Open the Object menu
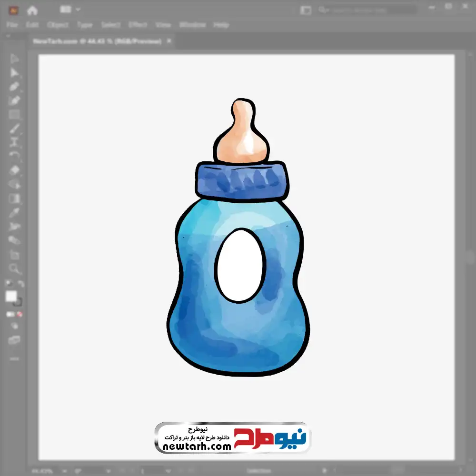Screen dimensions: 476x476 coord(57,25)
